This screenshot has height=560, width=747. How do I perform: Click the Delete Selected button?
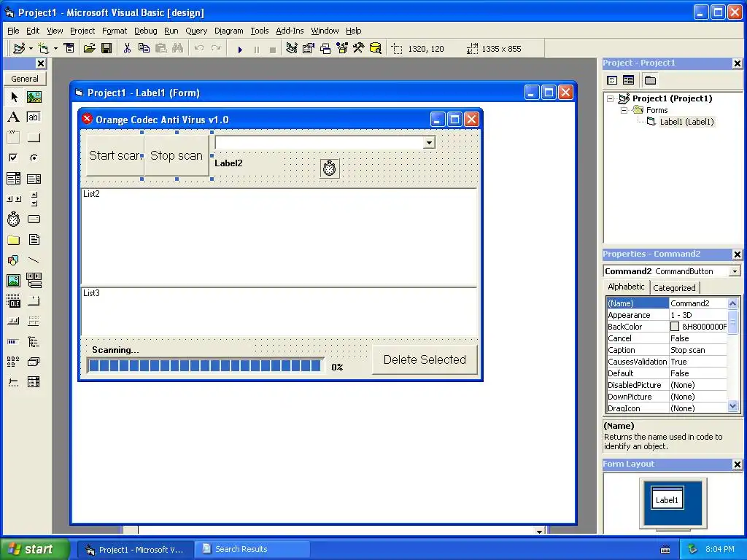[425, 360]
